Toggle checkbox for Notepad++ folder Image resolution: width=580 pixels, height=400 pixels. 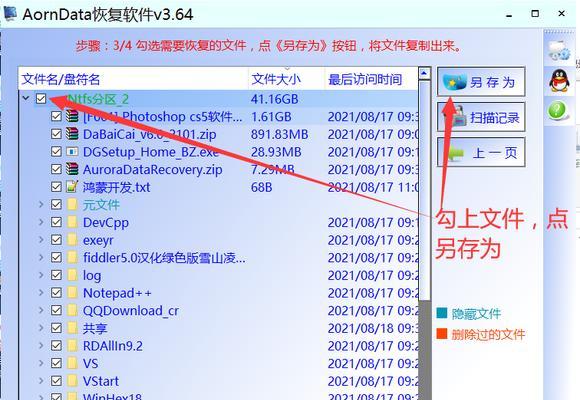[x=56, y=293]
